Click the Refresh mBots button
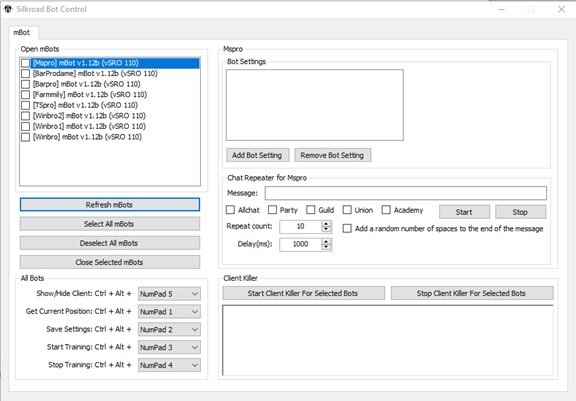Image resolution: width=576 pixels, height=401 pixels. (110, 205)
